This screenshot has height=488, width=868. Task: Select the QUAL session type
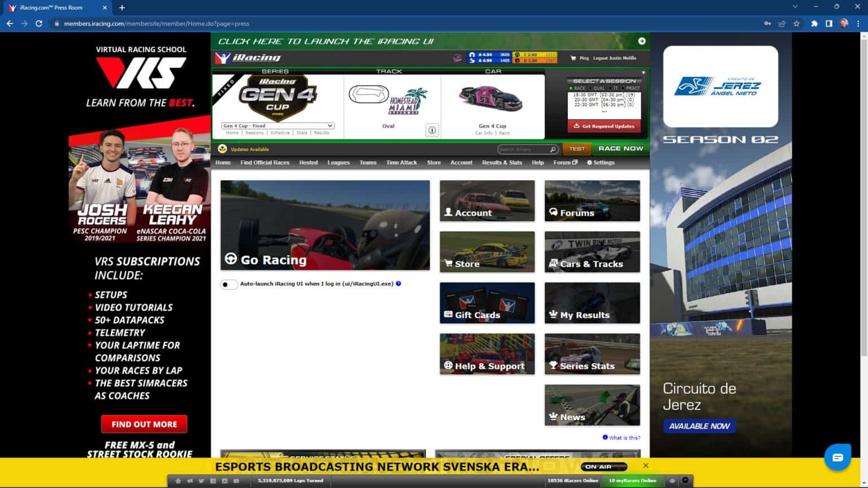point(591,88)
